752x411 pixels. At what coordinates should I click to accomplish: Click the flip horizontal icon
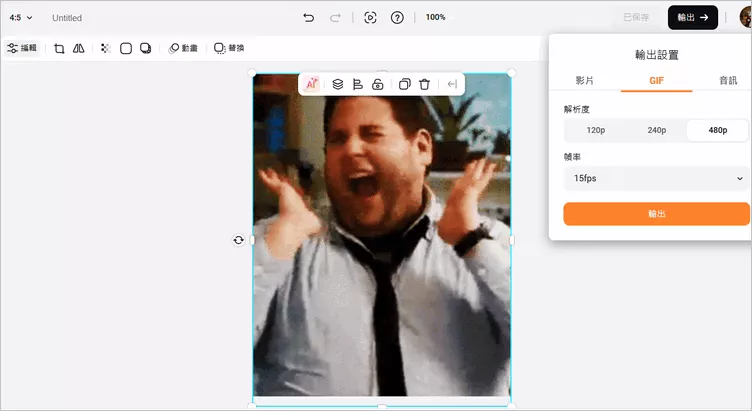click(78, 48)
